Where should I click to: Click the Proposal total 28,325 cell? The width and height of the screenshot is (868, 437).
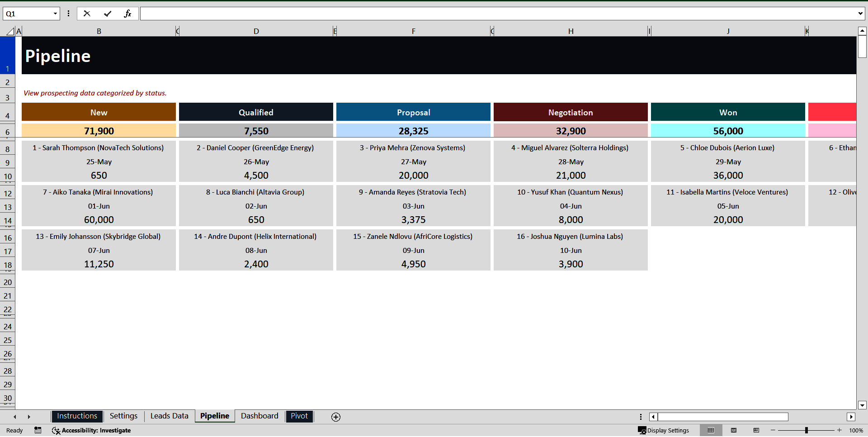pos(414,131)
